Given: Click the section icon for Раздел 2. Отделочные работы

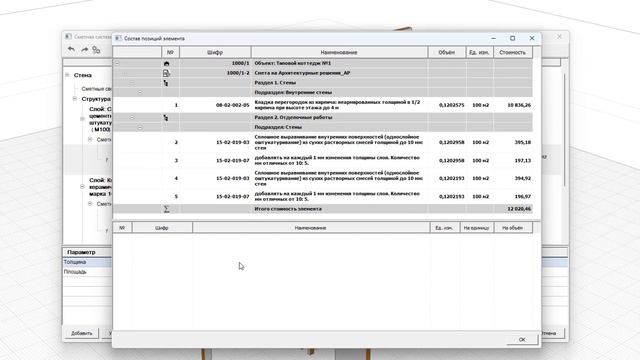Looking at the screenshot, I should pyautogui.click(x=166, y=118).
